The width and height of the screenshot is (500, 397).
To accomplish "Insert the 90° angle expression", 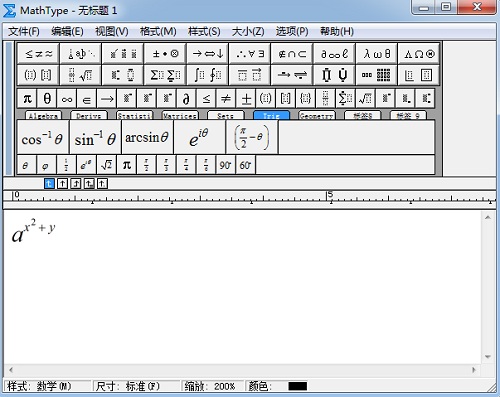I will pos(225,165).
